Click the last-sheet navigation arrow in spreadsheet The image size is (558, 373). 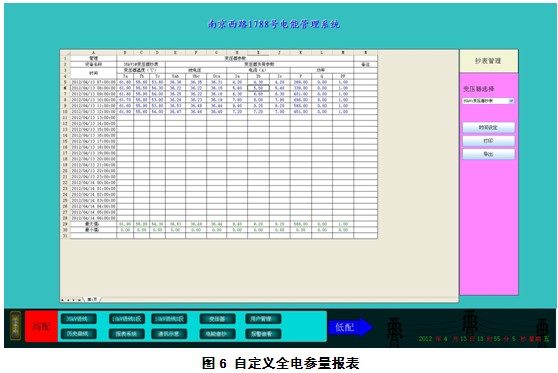(x=79, y=300)
